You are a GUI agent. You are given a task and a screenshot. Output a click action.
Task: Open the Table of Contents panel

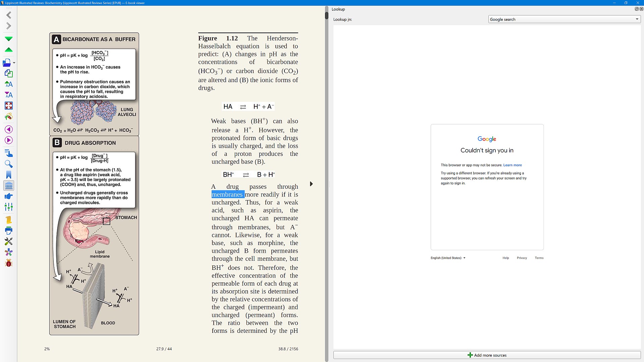(9, 154)
